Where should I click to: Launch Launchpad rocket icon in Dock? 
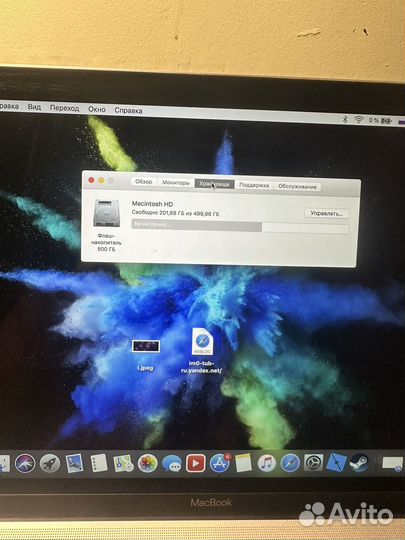(x=50, y=463)
